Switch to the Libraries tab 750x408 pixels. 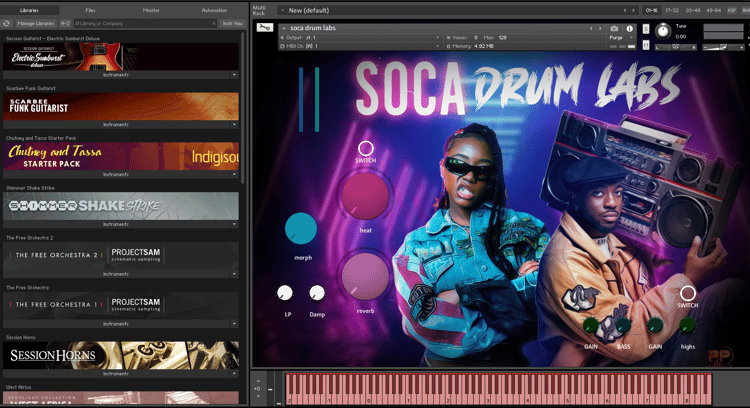click(30, 10)
